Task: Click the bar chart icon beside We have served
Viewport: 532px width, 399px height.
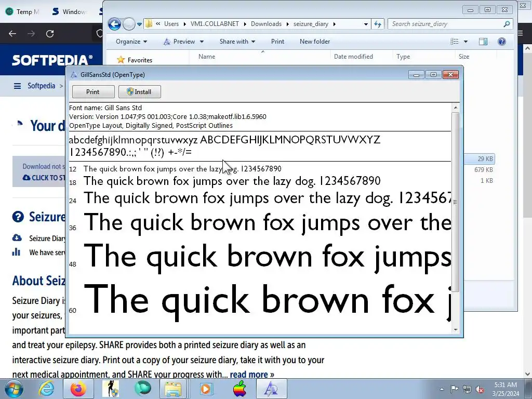Action: tap(16, 252)
